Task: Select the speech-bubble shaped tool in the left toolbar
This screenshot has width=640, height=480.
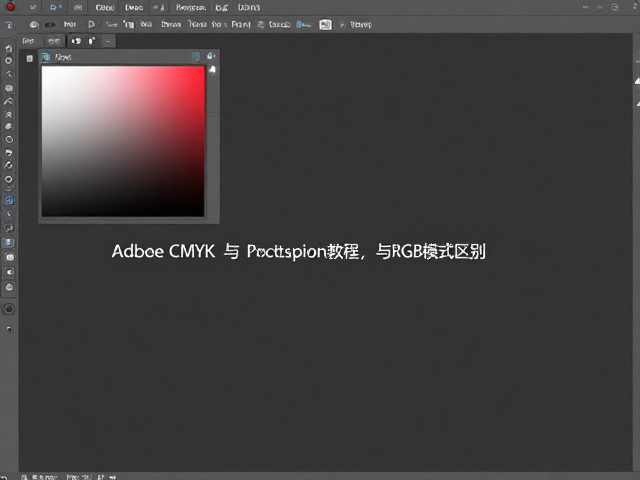Action: click(9, 88)
